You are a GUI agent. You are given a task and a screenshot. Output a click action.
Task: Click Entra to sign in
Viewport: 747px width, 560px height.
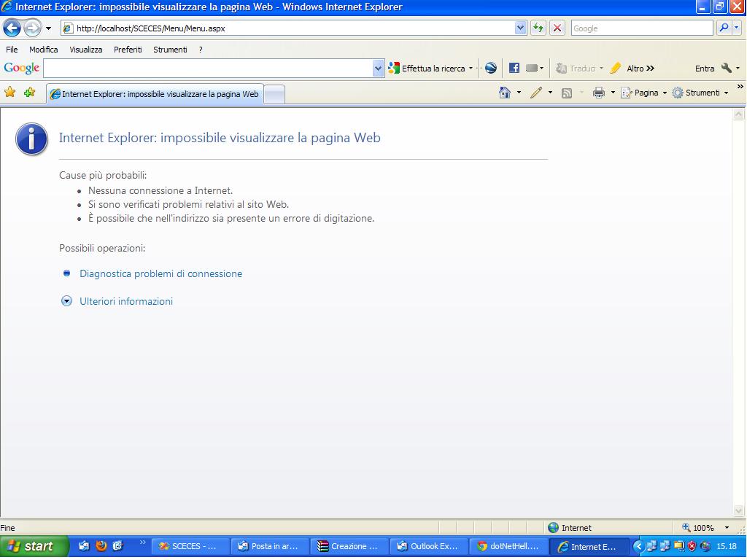click(x=705, y=69)
